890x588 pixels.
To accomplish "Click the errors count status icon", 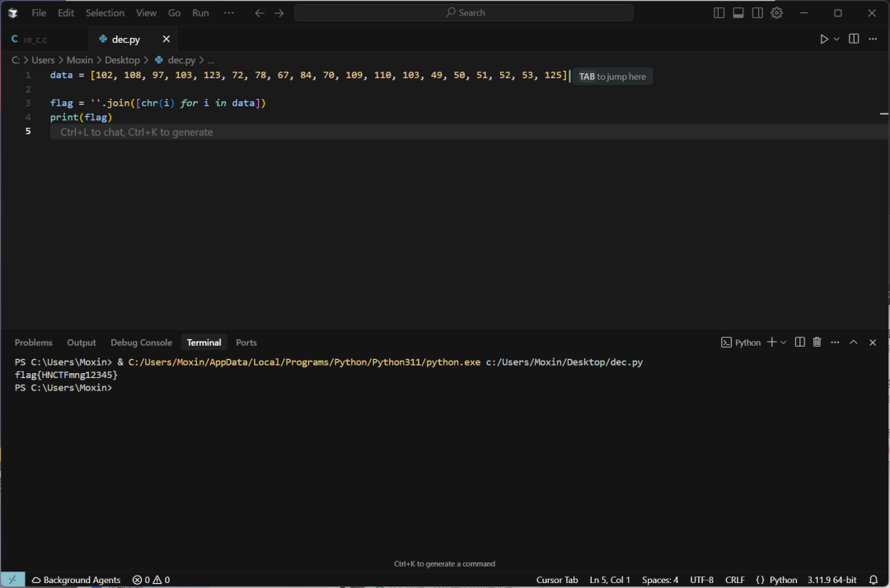I will pyautogui.click(x=142, y=580).
